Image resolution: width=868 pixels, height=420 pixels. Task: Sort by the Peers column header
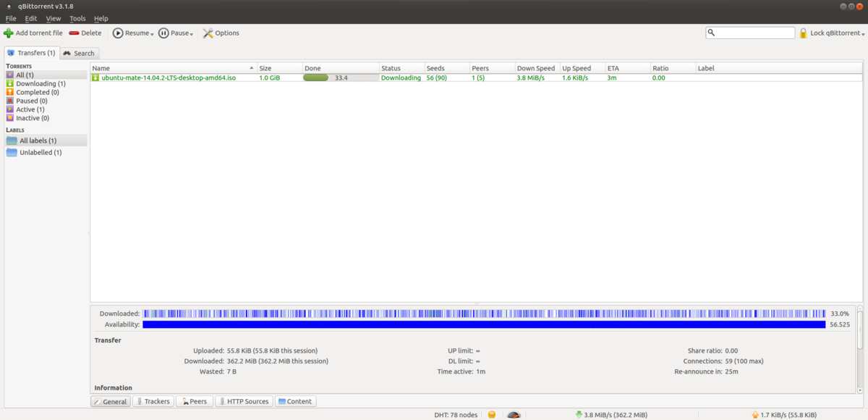coord(492,68)
